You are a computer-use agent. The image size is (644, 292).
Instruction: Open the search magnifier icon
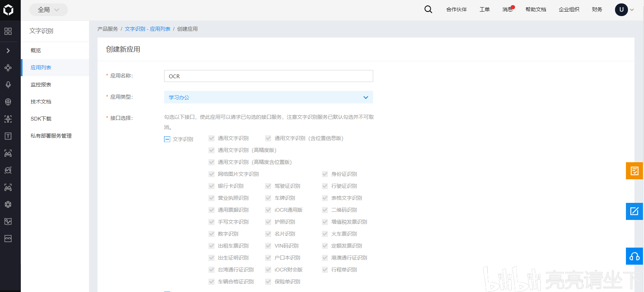(428, 10)
